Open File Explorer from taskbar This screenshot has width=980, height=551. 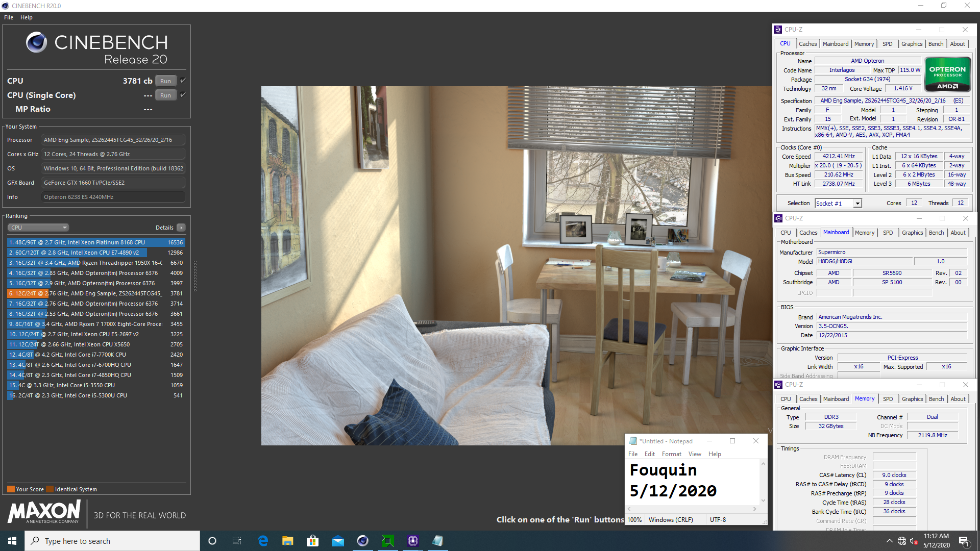click(288, 541)
